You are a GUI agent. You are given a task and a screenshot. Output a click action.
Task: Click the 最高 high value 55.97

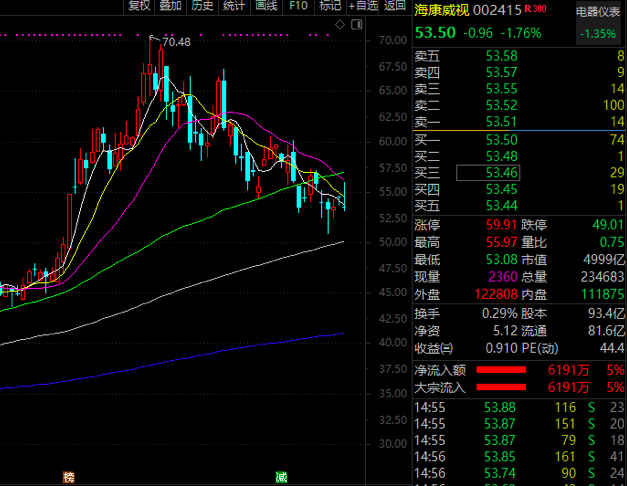(501, 242)
